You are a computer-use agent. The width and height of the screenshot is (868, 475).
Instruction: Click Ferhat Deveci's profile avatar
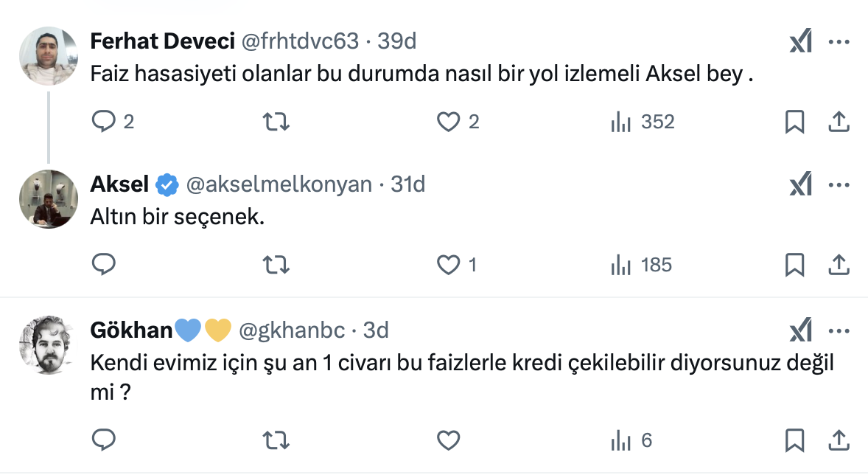click(x=46, y=56)
